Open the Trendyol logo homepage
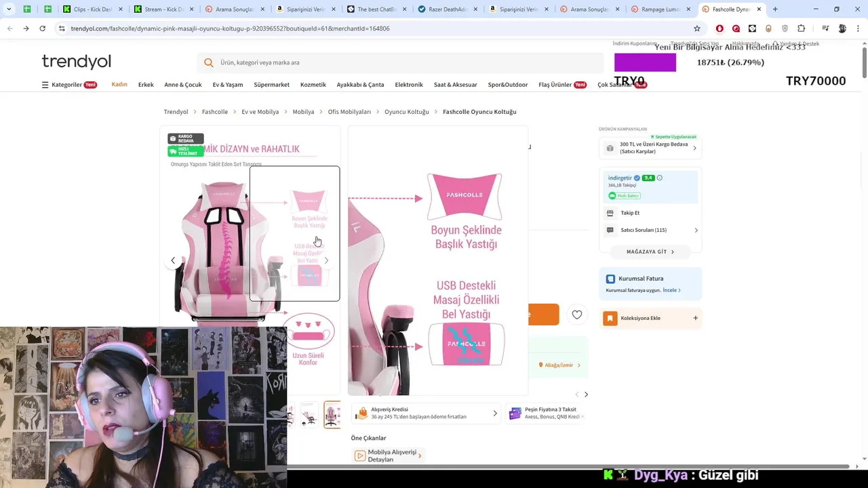Screen dimensions: 868x488 coord(76,62)
